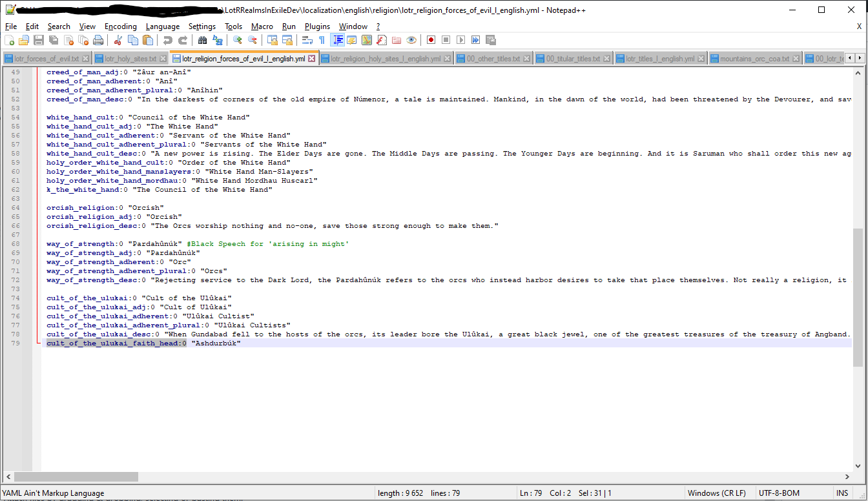This screenshot has height=501, width=868.
Task: Start macro recording with red dot
Action: pos(431,40)
